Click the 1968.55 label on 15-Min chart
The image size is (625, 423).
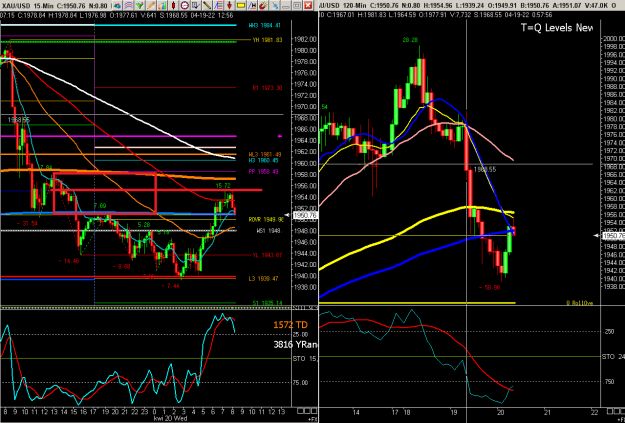coord(19,120)
